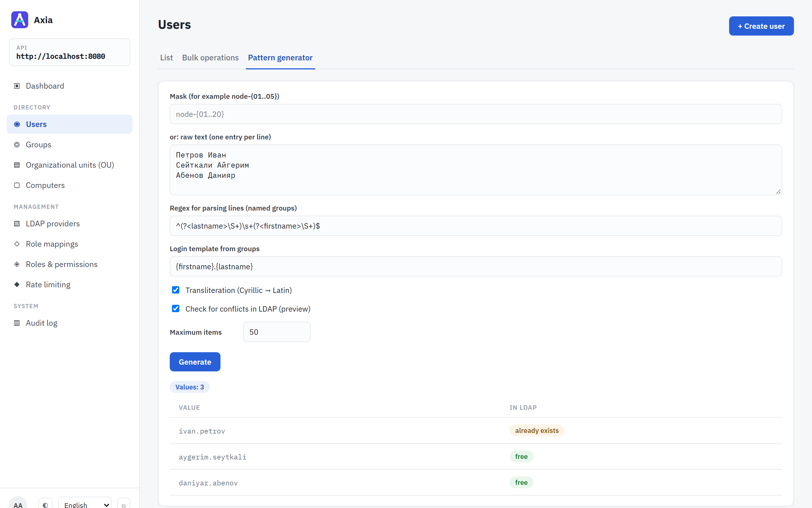Click the 'Values: 3' count badge
Image resolution: width=812 pixels, height=508 pixels.
click(x=189, y=387)
